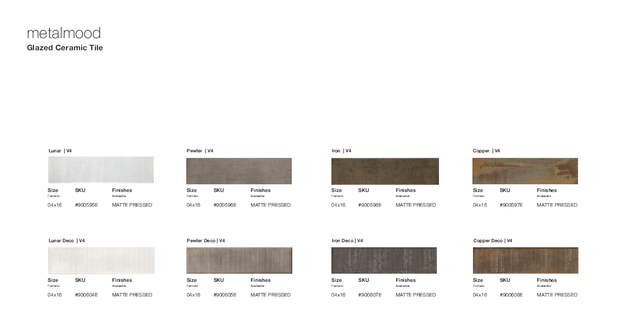Select SKU #900597E under Copper
The width and height of the screenshot is (644, 326).
pos(511,205)
